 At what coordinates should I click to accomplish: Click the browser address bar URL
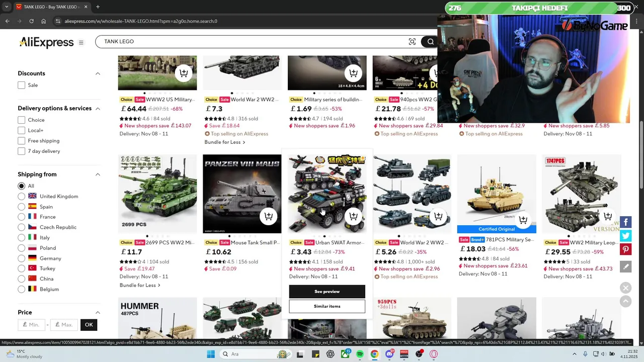141,21
